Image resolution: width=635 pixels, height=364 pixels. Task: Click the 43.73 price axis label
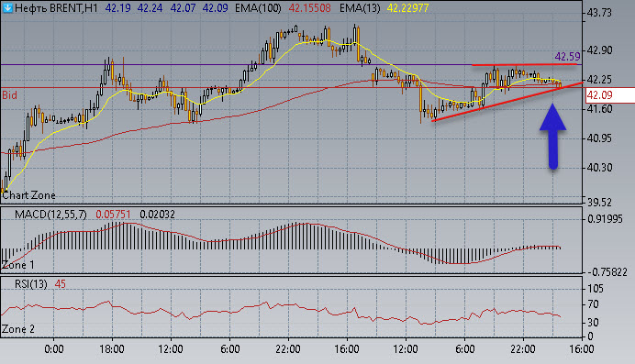click(599, 13)
